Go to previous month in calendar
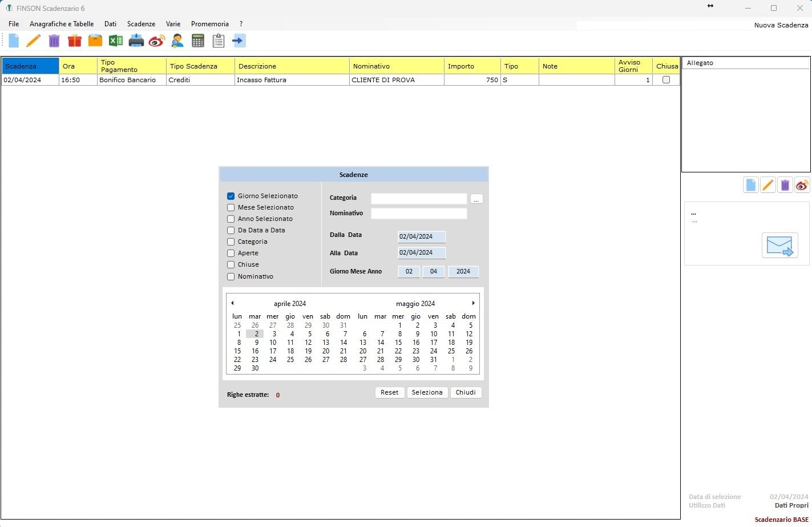This screenshot has height=527, width=812. [232, 303]
